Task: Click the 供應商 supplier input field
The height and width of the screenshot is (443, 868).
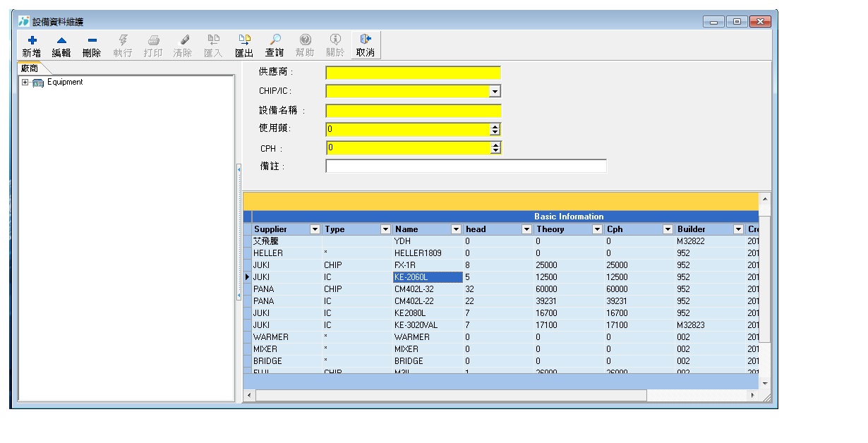Action: click(413, 73)
